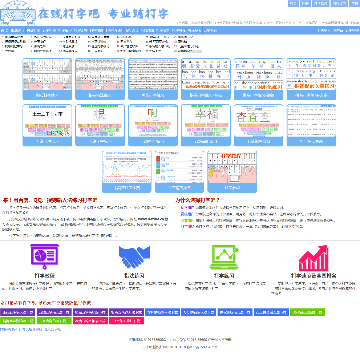The width and height of the screenshot is (360, 360).
Task: Open the line chart statistics thumbnail
Action: tap(127, 167)
